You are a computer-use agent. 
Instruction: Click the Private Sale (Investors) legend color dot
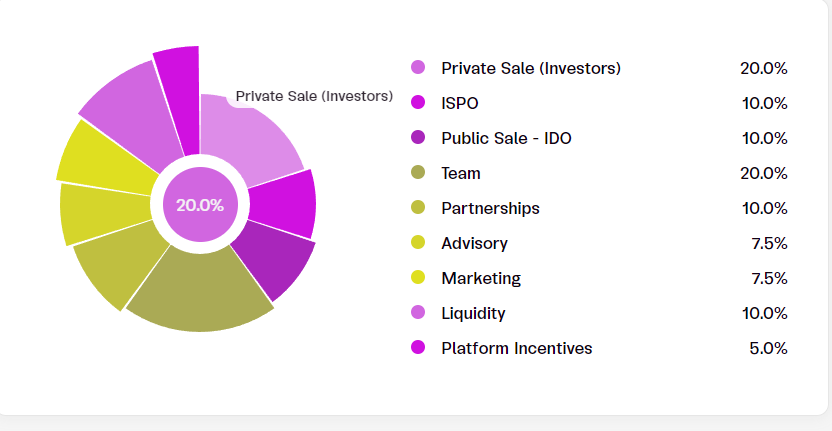(x=418, y=68)
